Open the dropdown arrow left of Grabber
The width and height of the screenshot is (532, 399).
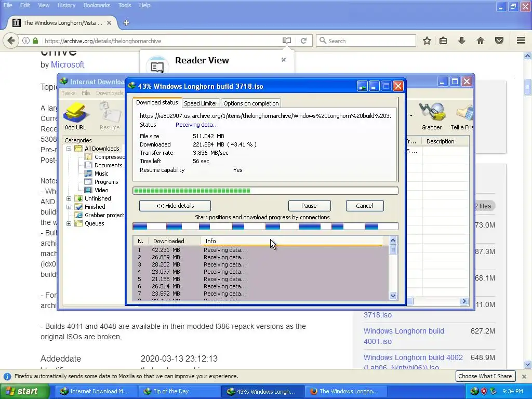411,116
